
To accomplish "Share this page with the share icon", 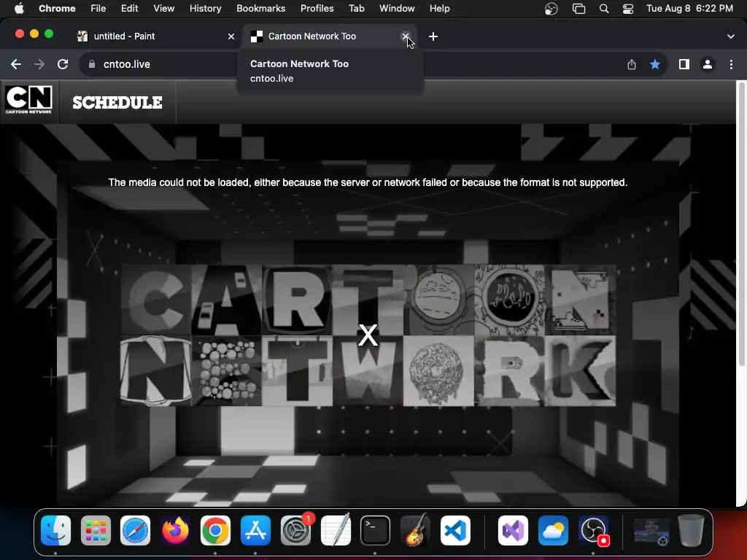I will tap(632, 64).
